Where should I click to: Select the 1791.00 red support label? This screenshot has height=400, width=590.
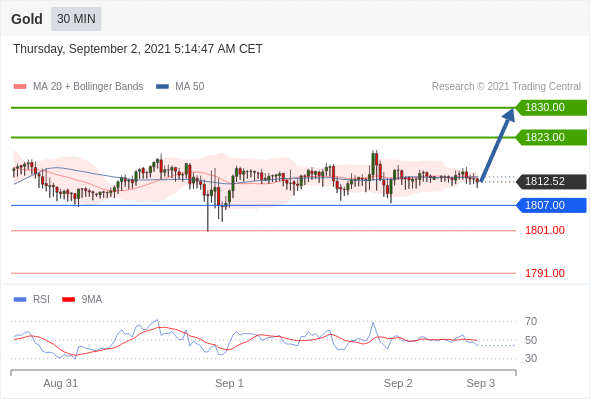click(x=545, y=273)
